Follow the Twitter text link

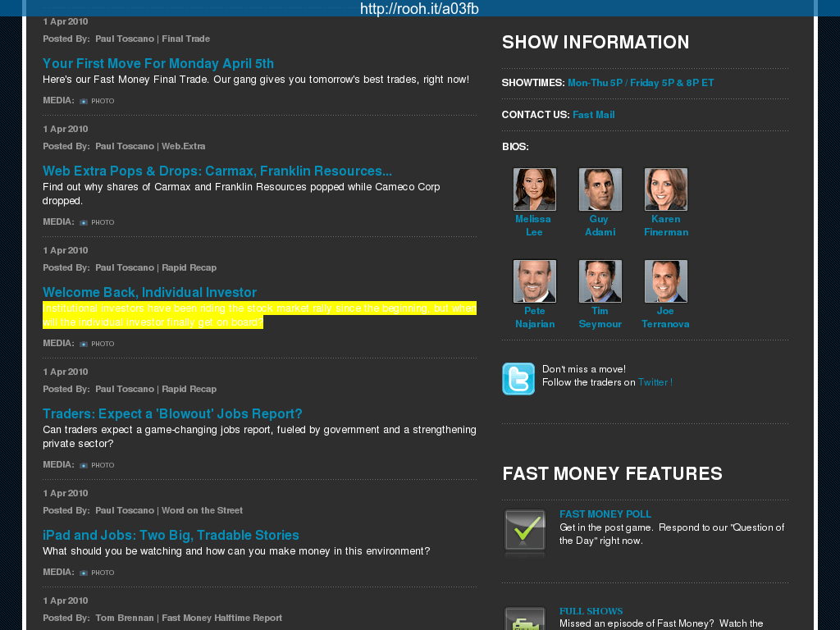pos(654,382)
